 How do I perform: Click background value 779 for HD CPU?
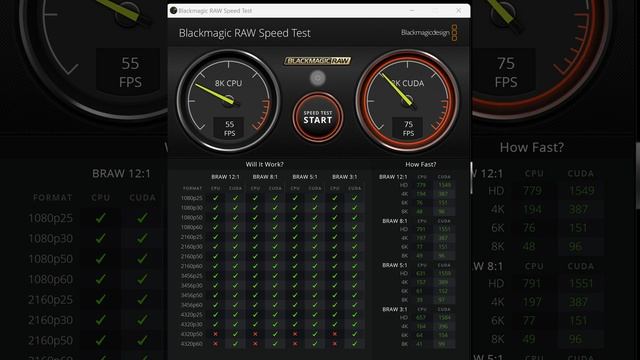coord(531,191)
